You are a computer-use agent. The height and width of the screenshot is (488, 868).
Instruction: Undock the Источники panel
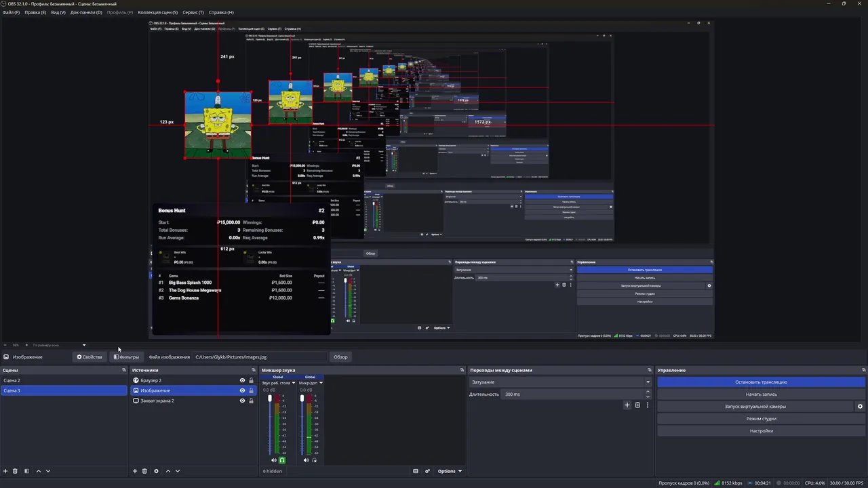tap(254, 370)
